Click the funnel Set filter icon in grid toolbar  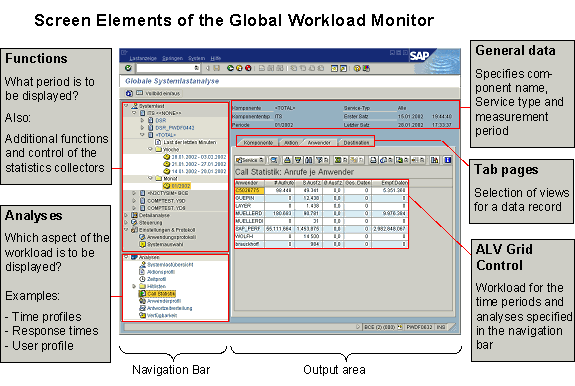click(320, 160)
